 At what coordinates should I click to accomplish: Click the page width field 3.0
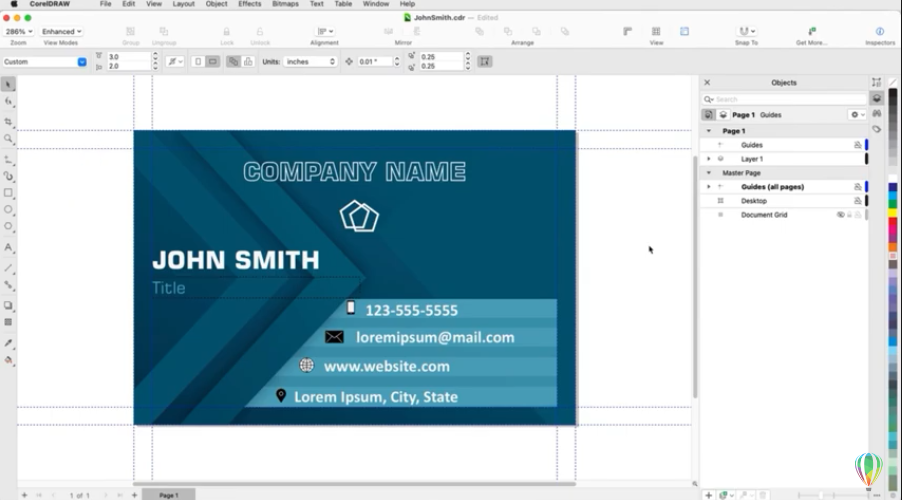(128, 57)
